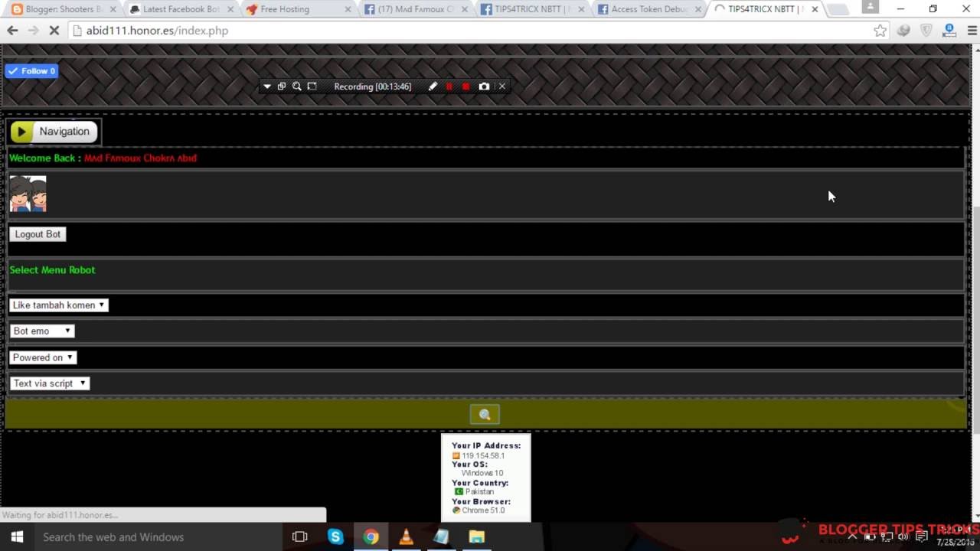Click the yellow search magnifier button

pyautogui.click(x=485, y=415)
